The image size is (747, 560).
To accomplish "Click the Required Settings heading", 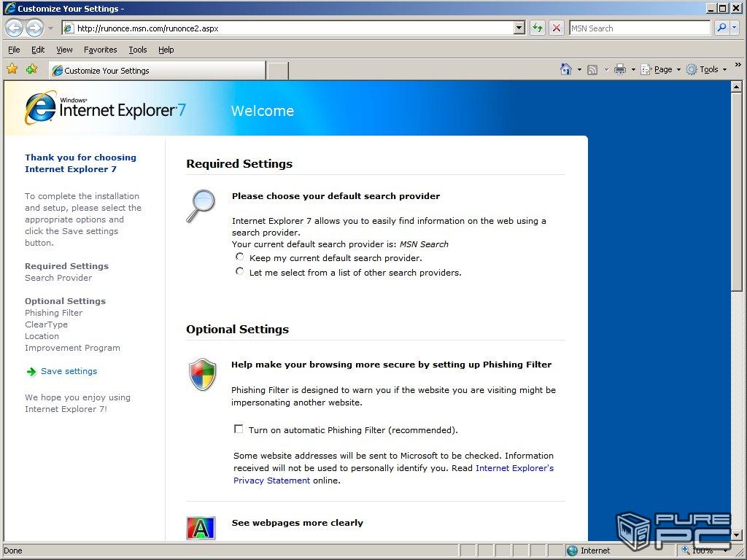I will pos(239,163).
